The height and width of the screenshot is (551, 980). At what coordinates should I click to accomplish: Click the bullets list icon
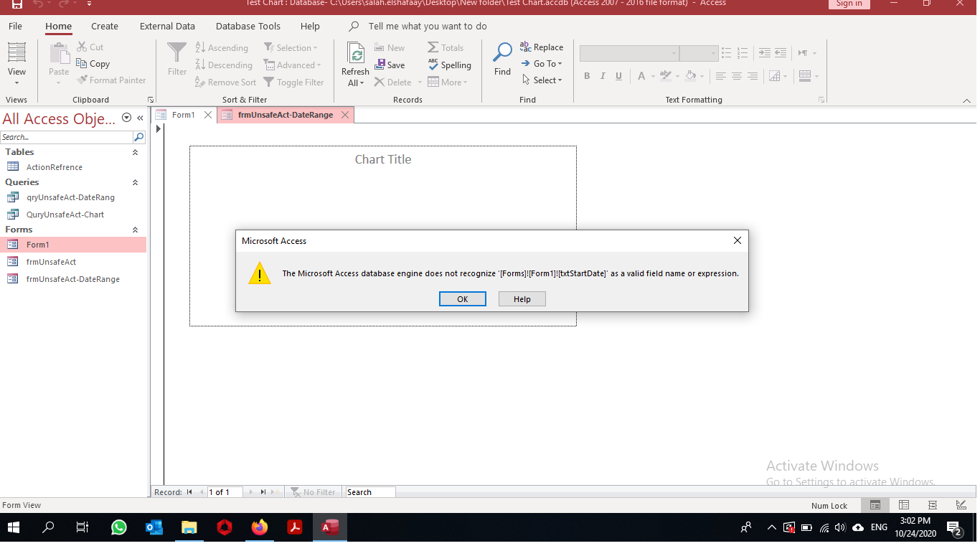727,53
